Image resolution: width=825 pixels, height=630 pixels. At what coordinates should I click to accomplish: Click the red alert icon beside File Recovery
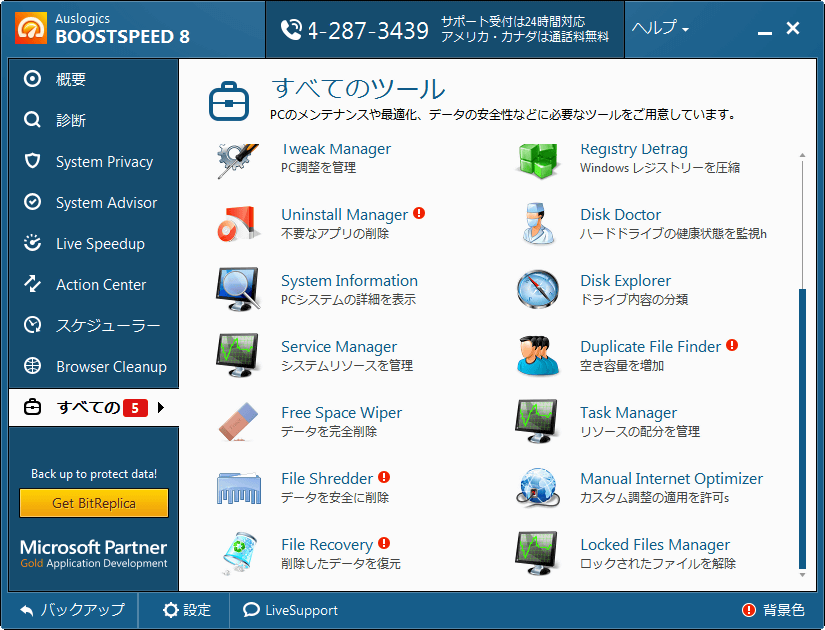pyautogui.click(x=384, y=543)
